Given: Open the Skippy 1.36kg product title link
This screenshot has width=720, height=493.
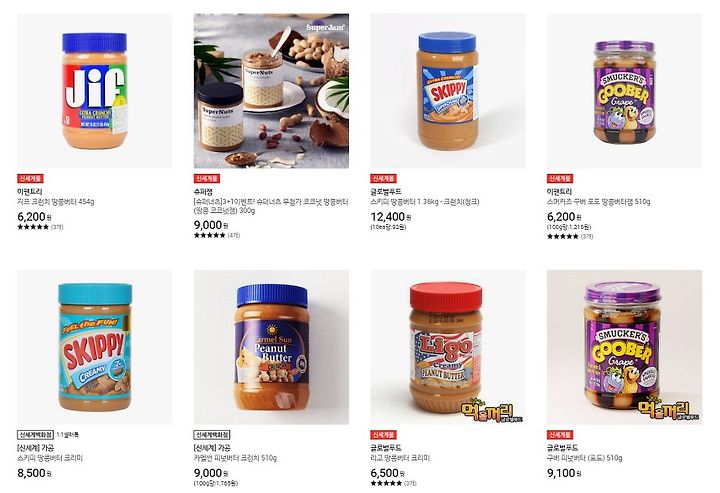Looking at the screenshot, I should [425, 202].
